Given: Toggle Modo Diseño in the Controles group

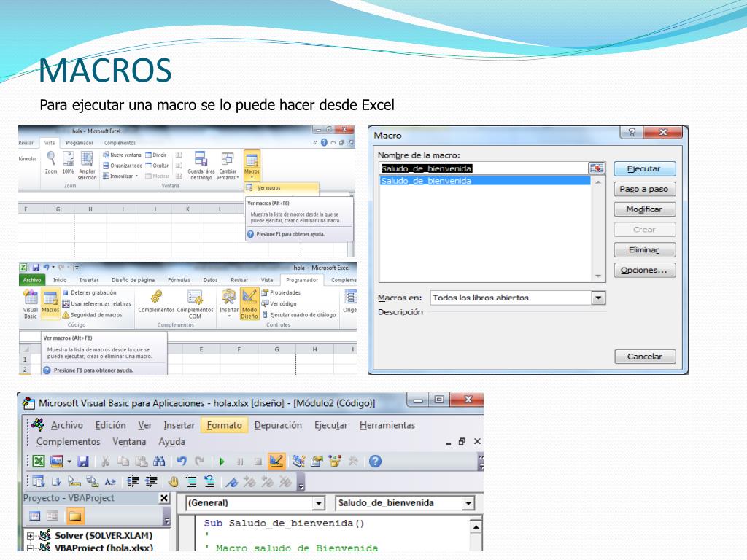Looking at the screenshot, I should click(249, 304).
